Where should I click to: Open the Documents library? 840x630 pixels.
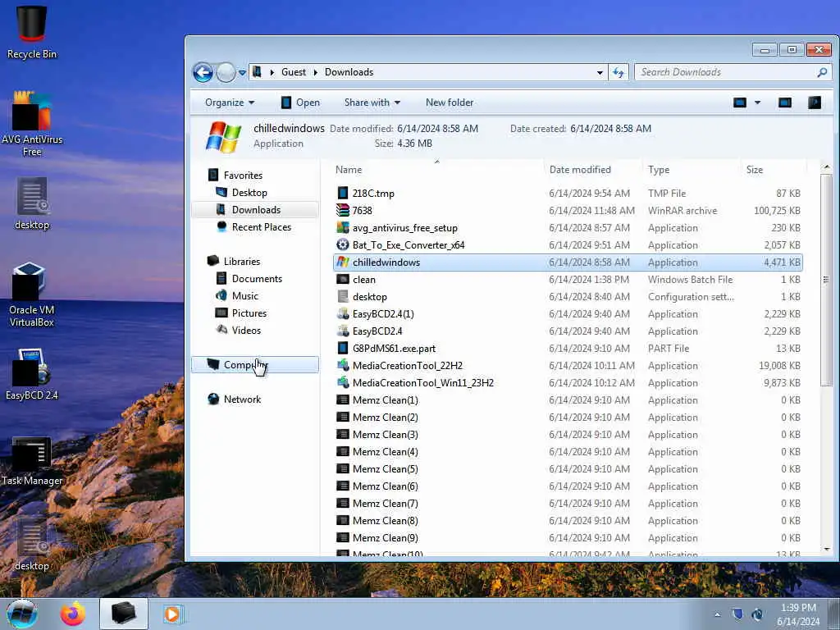tap(257, 279)
